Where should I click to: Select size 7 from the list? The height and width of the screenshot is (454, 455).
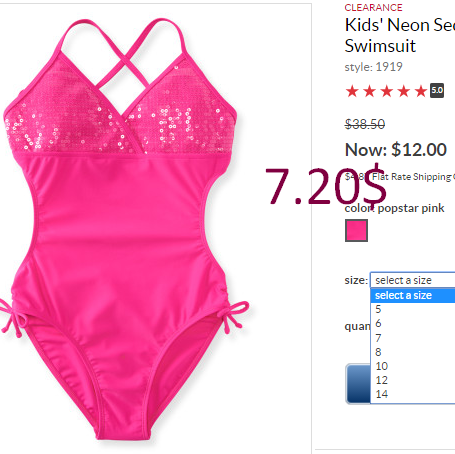[413, 338]
